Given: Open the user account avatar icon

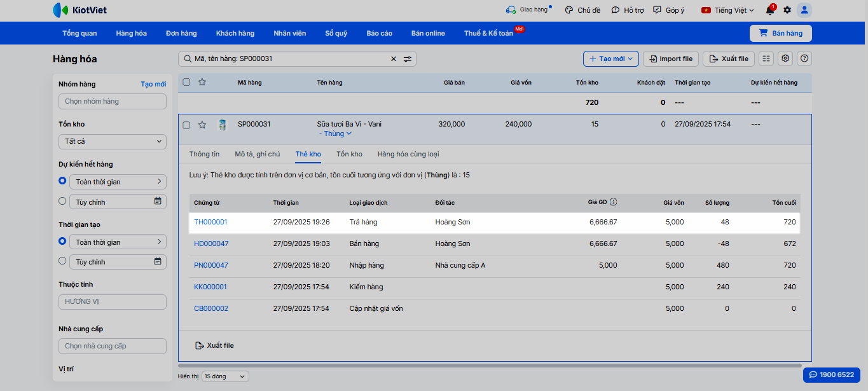Looking at the screenshot, I should [804, 10].
